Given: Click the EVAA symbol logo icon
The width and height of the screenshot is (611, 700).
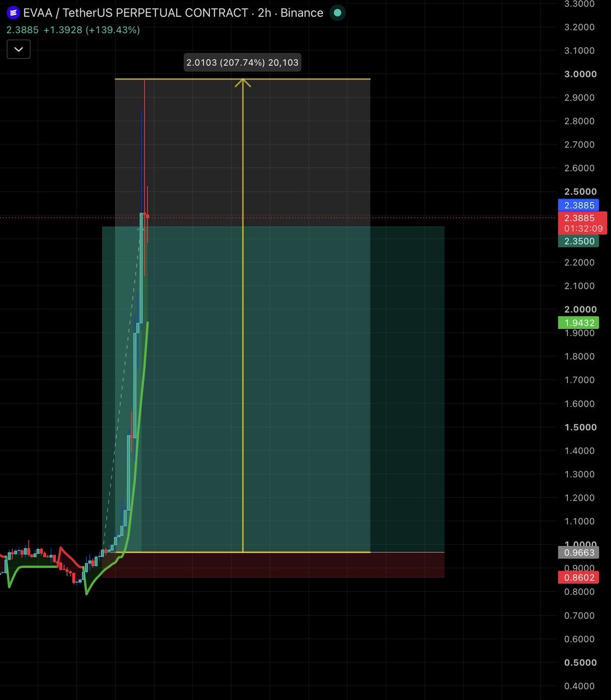Looking at the screenshot, I should tap(14, 13).
